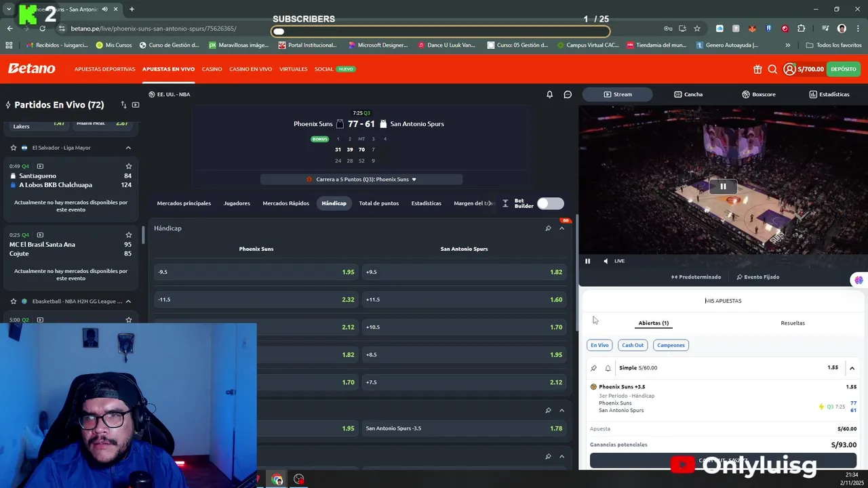This screenshot has width=868, height=488.
Task: Collapse the Ebasketball NBA H2H GG League group
Action: [128, 301]
